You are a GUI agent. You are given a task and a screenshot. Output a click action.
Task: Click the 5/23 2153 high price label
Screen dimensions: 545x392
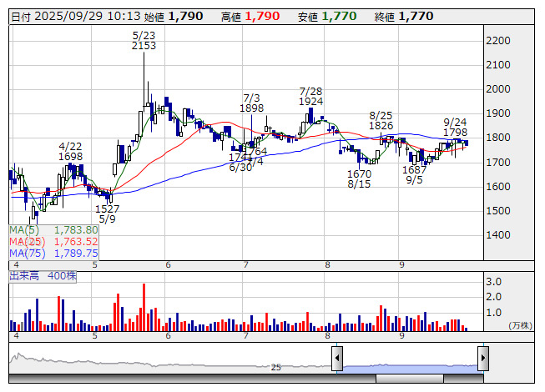click(144, 40)
